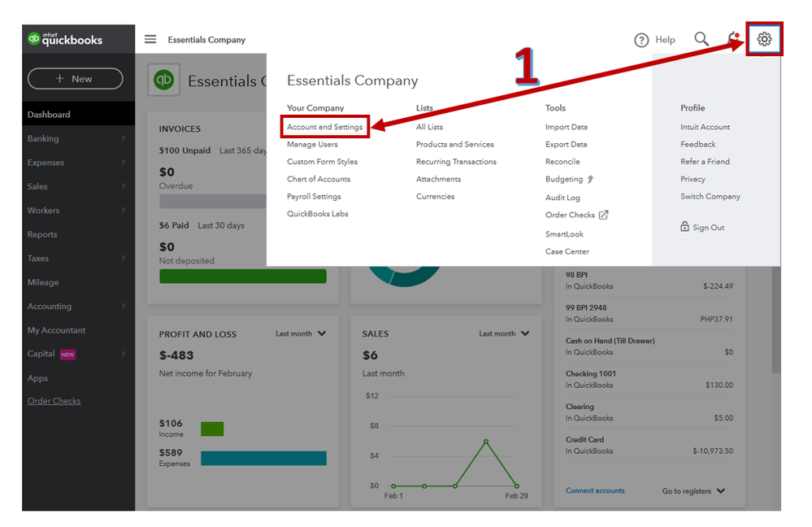Click Refer a Friend
Viewport: 812px width, 527px height.
705,162
